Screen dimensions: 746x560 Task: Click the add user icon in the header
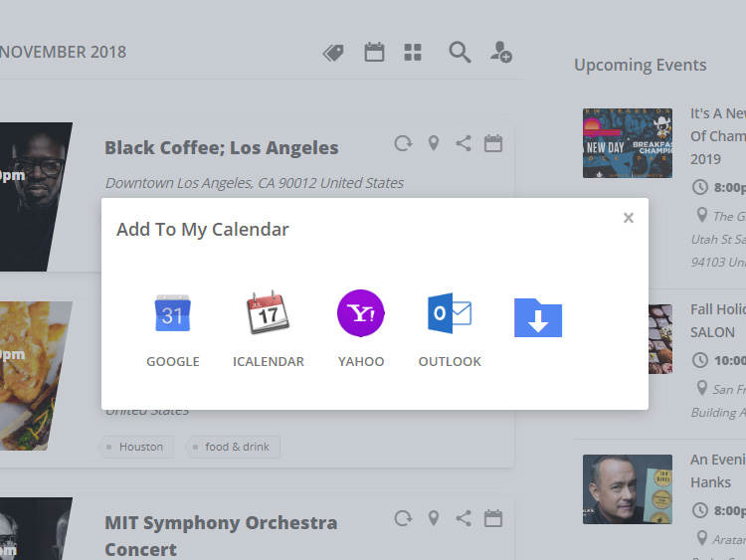coord(501,52)
